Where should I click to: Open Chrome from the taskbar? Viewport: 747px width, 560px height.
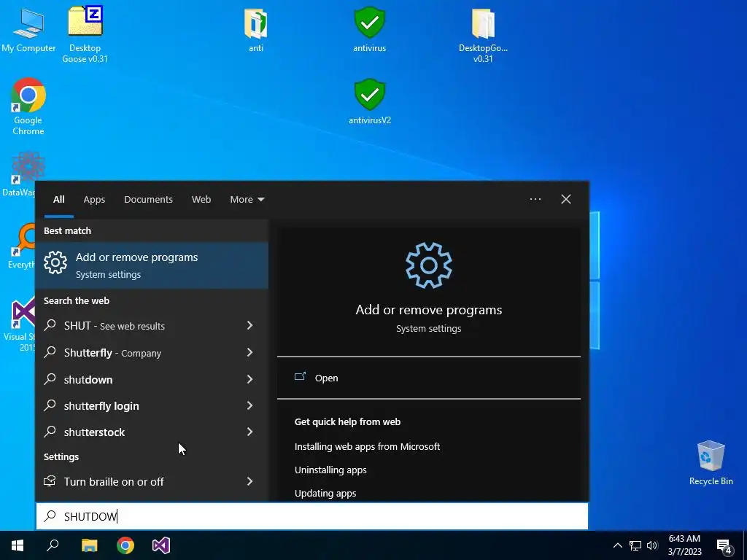click(125, 545)
